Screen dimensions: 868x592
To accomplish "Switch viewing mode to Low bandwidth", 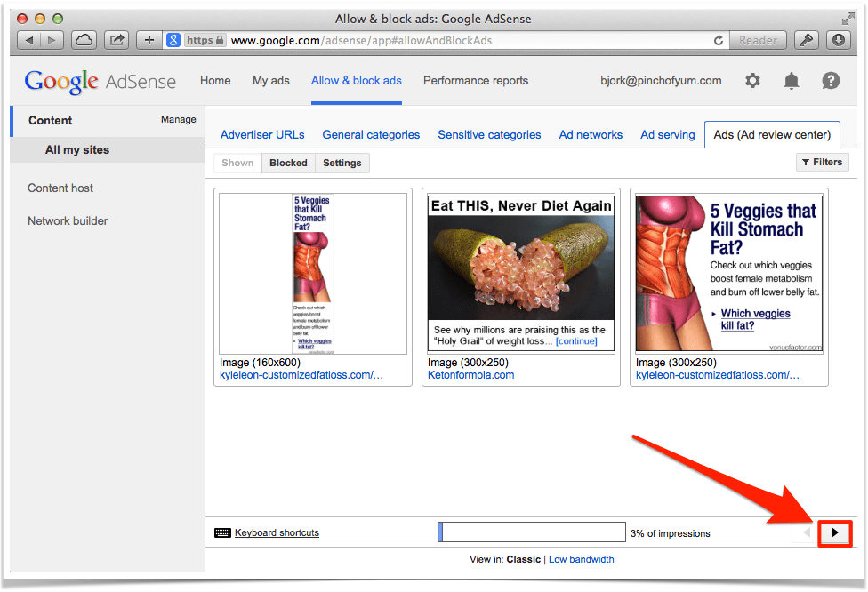I will pyautogui.click(x=581, y=559).
